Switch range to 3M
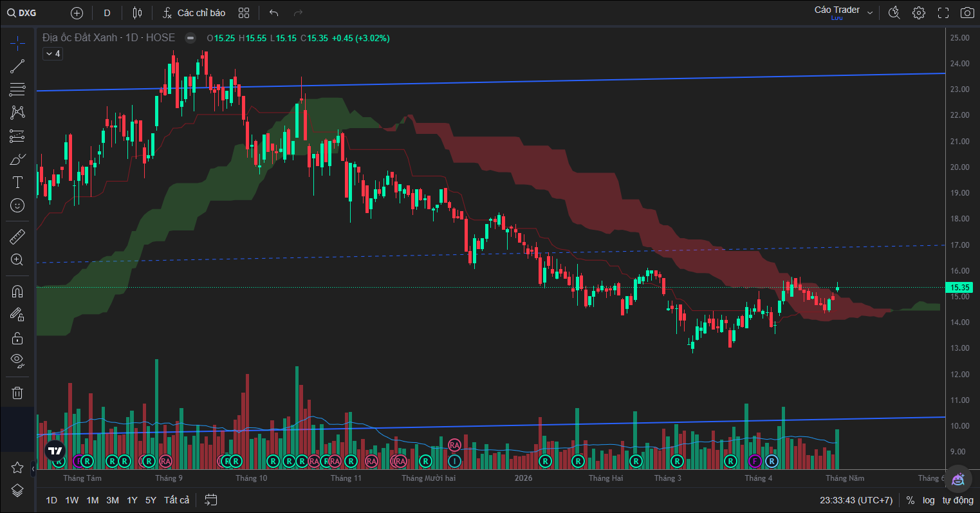Image resolution: width=980 pixels, height=513 pixels. pyautogui.click(x=113, y=500)
